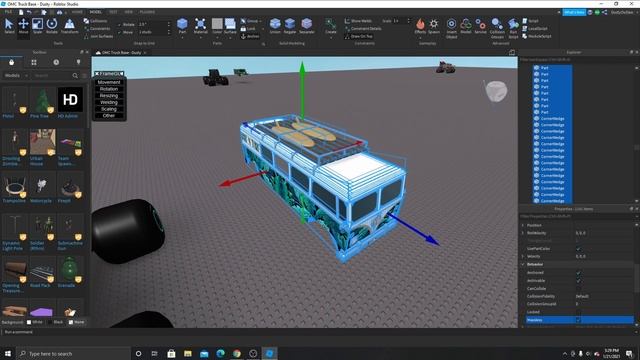Image resolution: width=640 pixels, height=360 pixels.
Task: Open the Create constraint tool
Action: (x=331, y=25)
